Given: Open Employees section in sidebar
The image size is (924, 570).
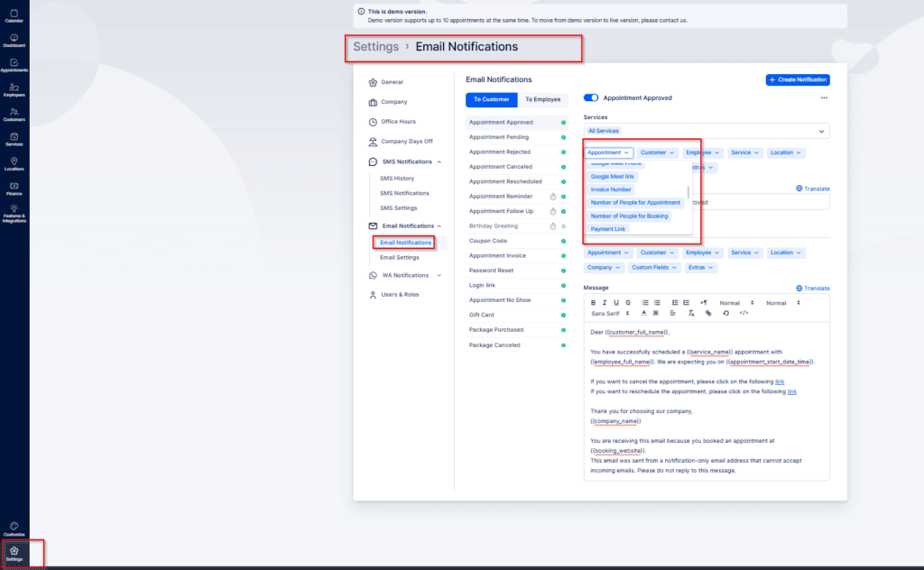Looking at the screenshot, I should pyautogui.click(x=14, y=90).
